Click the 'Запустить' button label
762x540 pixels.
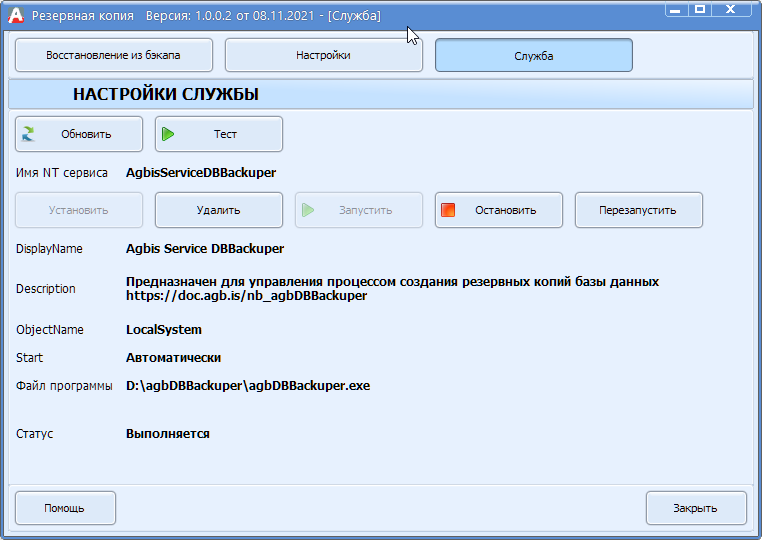click(x=365, y=210)
